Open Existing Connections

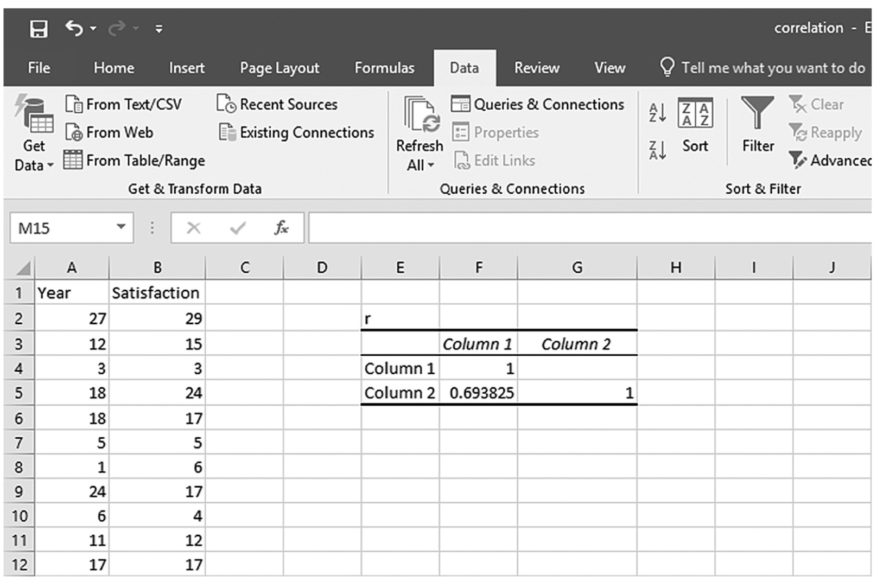click(296, 132)
